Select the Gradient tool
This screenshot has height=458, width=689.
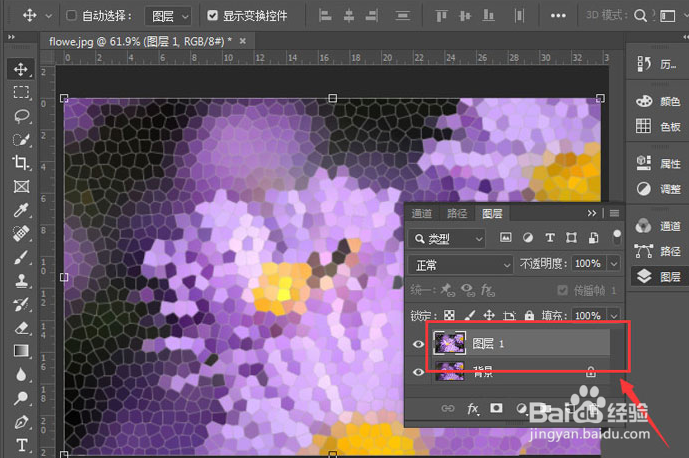point(21,351)
